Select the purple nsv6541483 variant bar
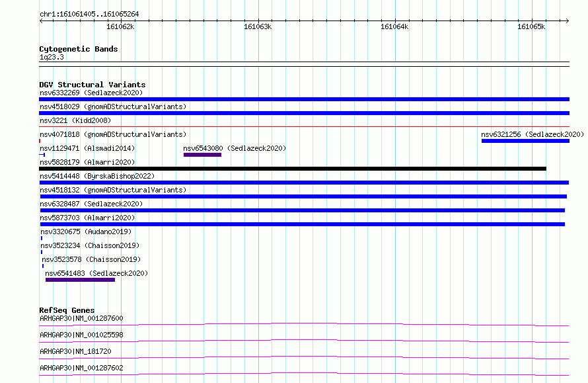 80,280
